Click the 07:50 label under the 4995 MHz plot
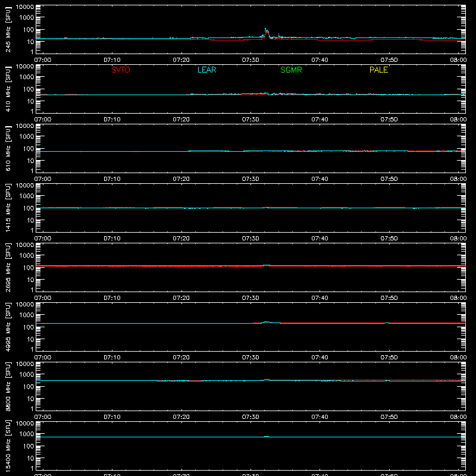Image resolution: width=476 pixels, height=476 pixels. 389,358
